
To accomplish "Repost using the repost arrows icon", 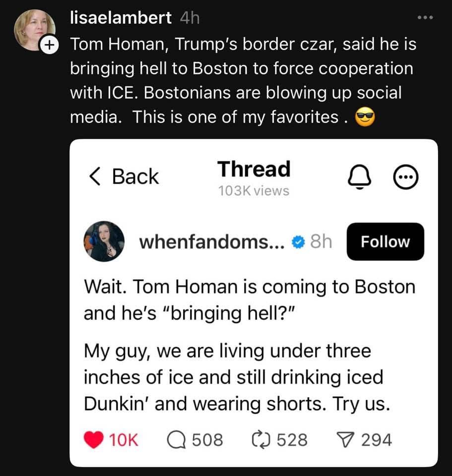I will [261, 440].
